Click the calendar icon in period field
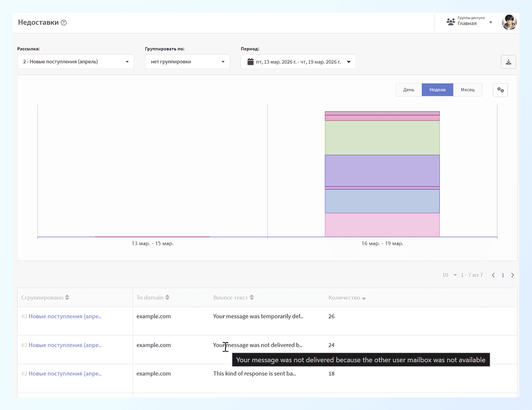This screenshot has width=532, height=410. pyautogui.click(x=250, y=62)
